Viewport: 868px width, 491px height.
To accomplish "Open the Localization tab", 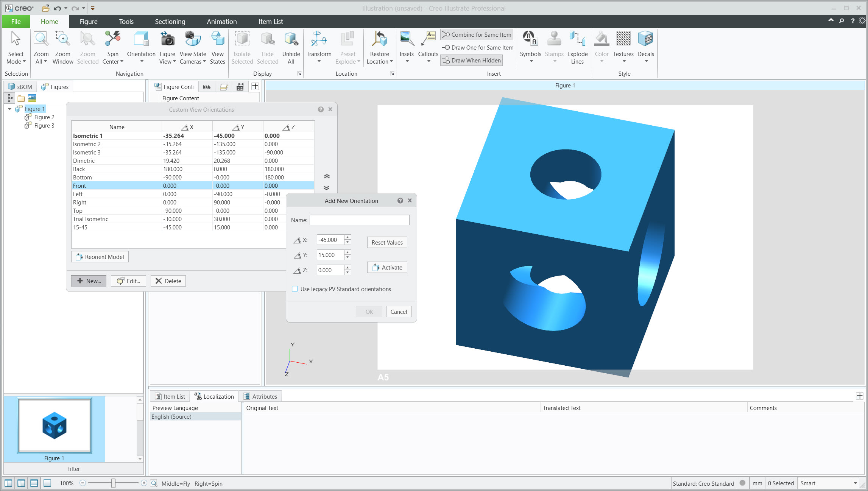I will coord(214,396).
